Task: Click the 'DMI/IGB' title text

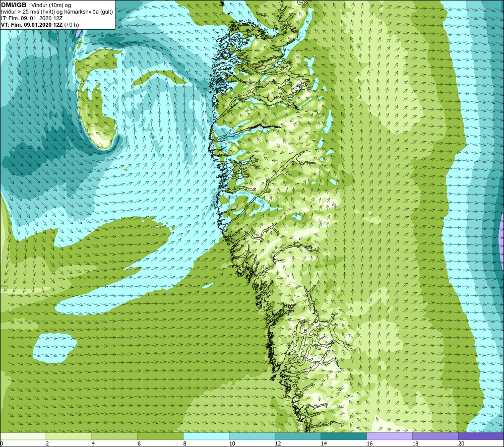Action: [x=14, y=5]
